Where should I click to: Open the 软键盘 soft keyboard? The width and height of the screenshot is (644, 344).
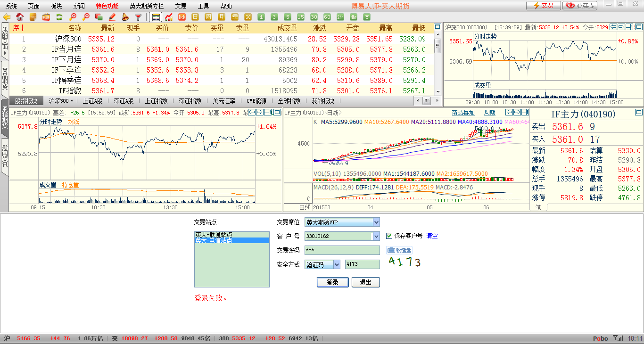pos(399,250)
